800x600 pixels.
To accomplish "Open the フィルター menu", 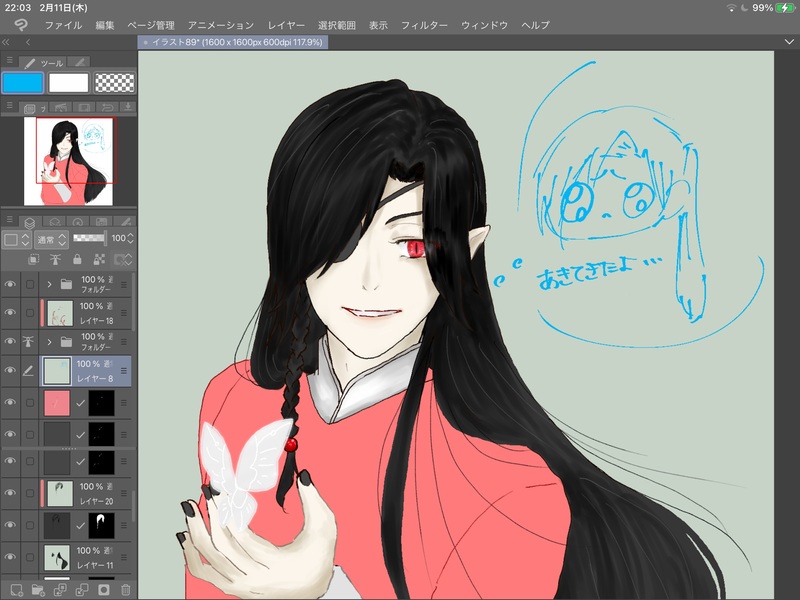I will click(x=424, y=25).
